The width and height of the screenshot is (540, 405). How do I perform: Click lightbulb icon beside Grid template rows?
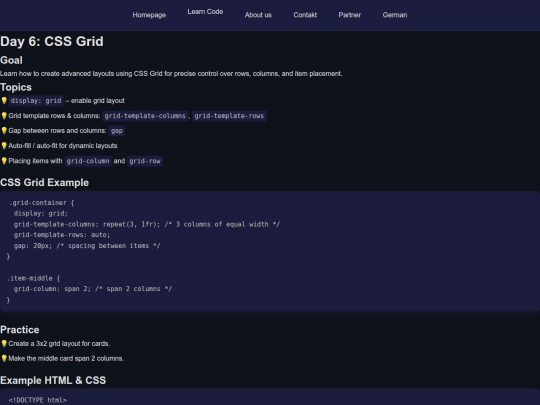(4, 116)
